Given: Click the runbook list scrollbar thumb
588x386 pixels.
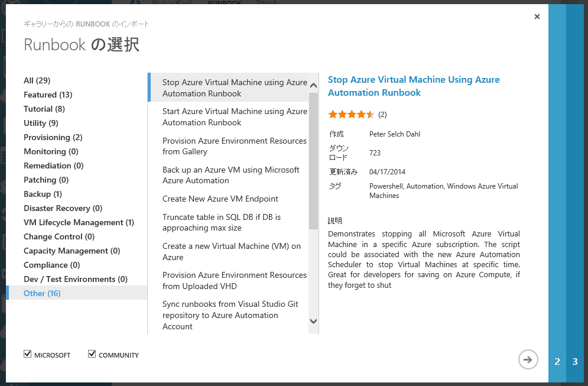Looking at the screenshot, I should [313, 160].
